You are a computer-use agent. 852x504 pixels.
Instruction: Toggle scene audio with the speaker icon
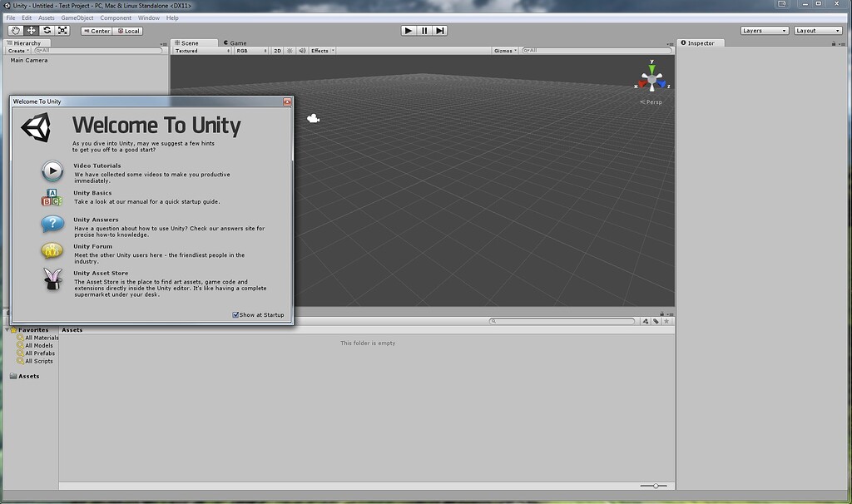tap(300, 50)
